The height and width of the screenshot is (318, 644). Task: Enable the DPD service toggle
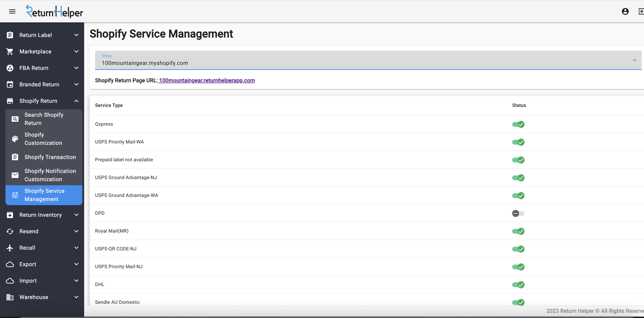pyautogui.click(x=518, y=213)
